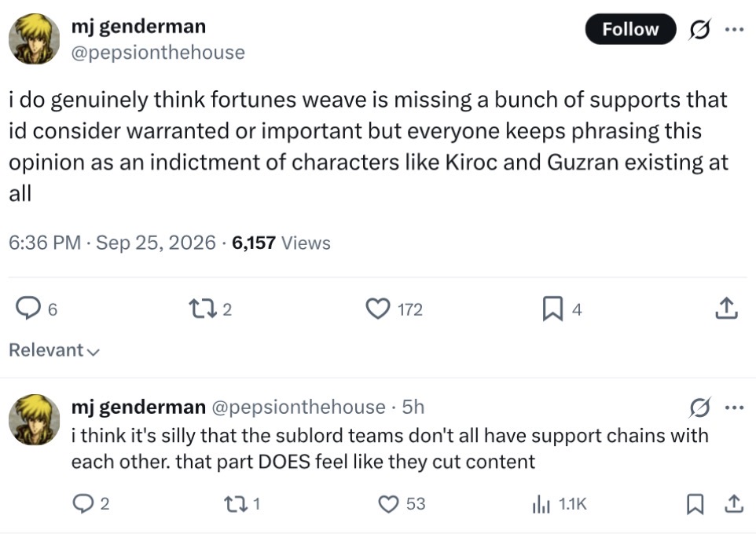
Task: Click the 6,157 Views count
Action: (x=281, y=243)
